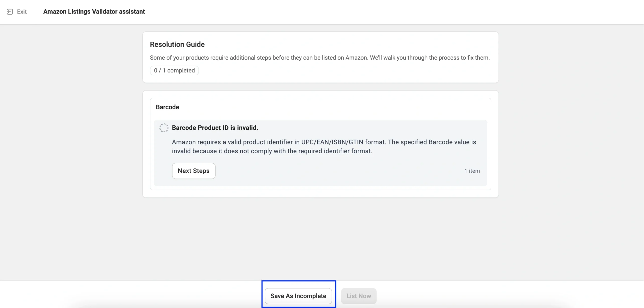Click 'Barcode Product ID is invalid.' title

[215, 128]
